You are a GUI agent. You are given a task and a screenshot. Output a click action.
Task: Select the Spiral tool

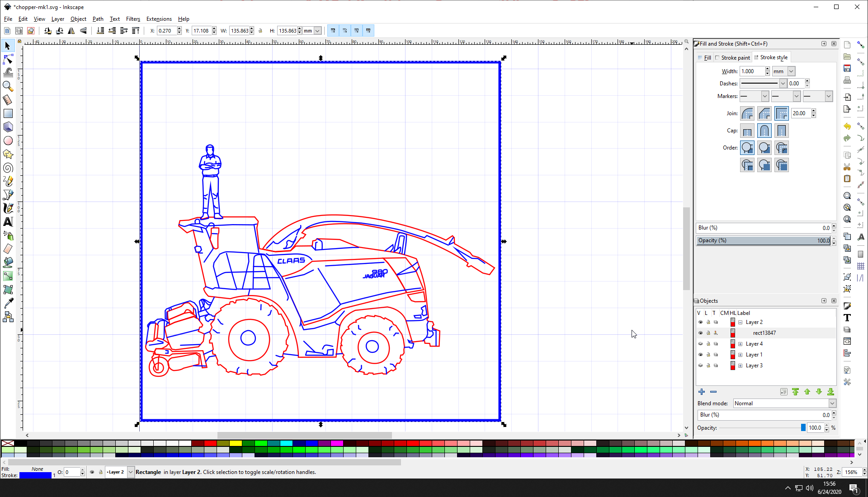coord(8,168)
